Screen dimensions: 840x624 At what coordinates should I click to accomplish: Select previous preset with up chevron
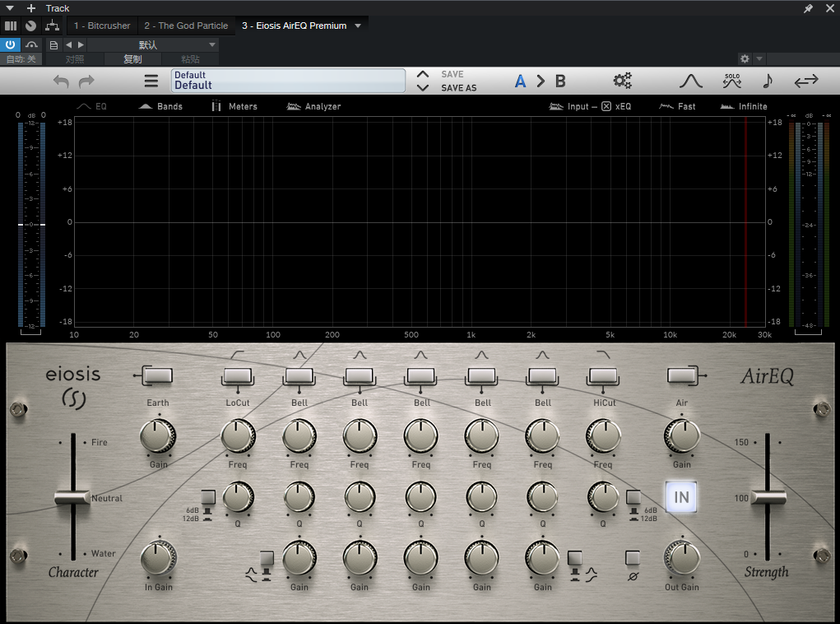click(423, 74)
